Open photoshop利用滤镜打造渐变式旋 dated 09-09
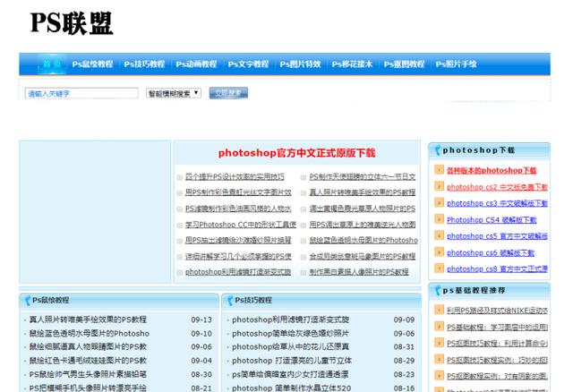Image resolution: width=573 pixels, height=392 pixels. pos(290,320)
